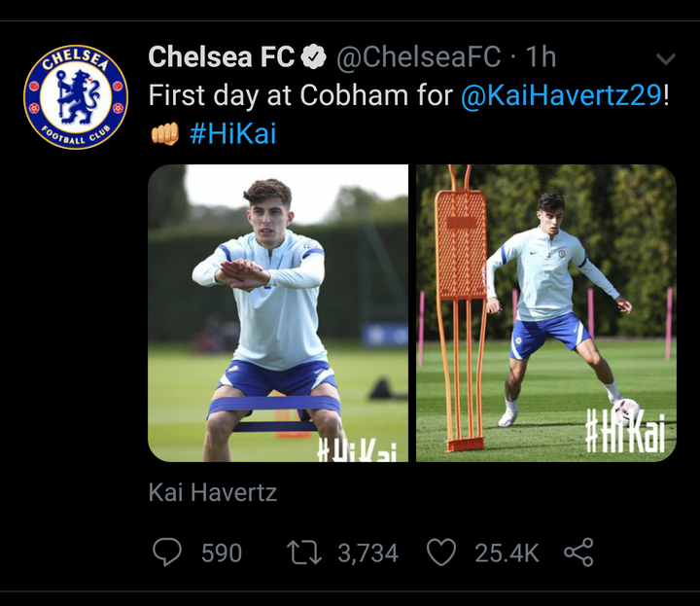This screenshot has height=606, width=700.
Task: Open the left training photo with resistance band
Action: (x=277, y=312)
